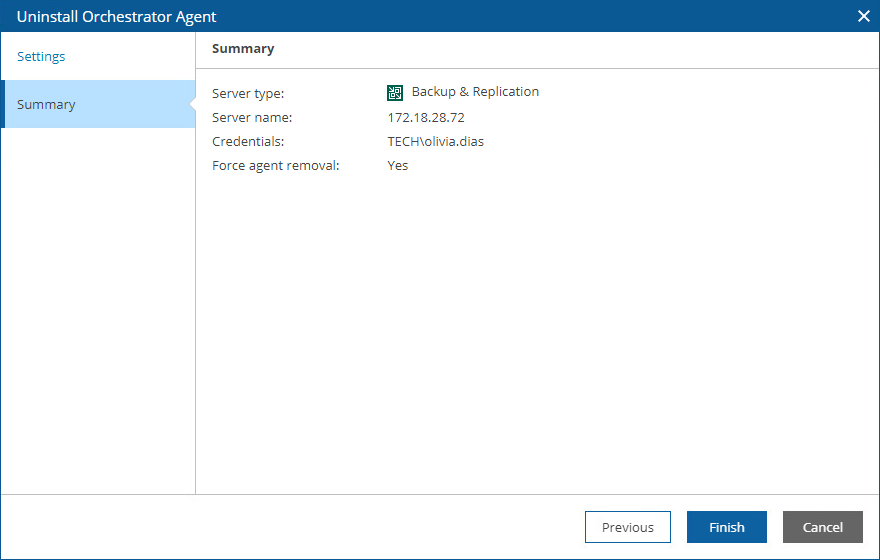Click the Server name label
Image resolution: width=880 pixels, height=560 pixels.
point(252,118)
